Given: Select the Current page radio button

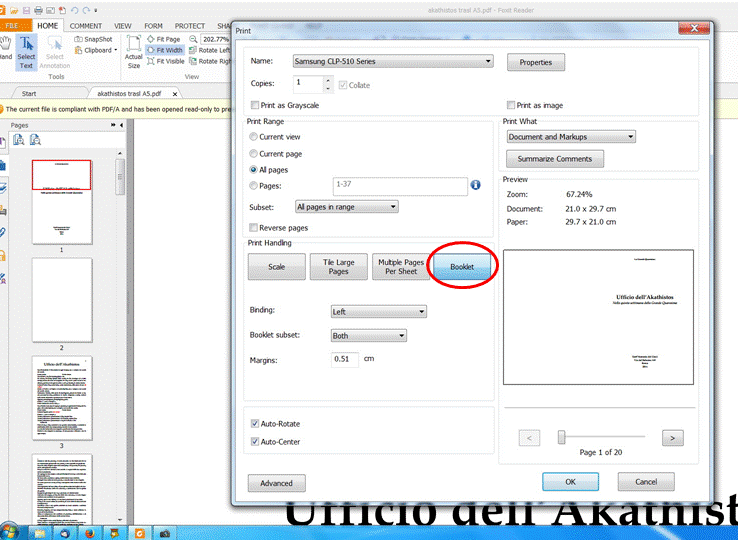Looking at the screenshot, I should [x=253, y=154].
